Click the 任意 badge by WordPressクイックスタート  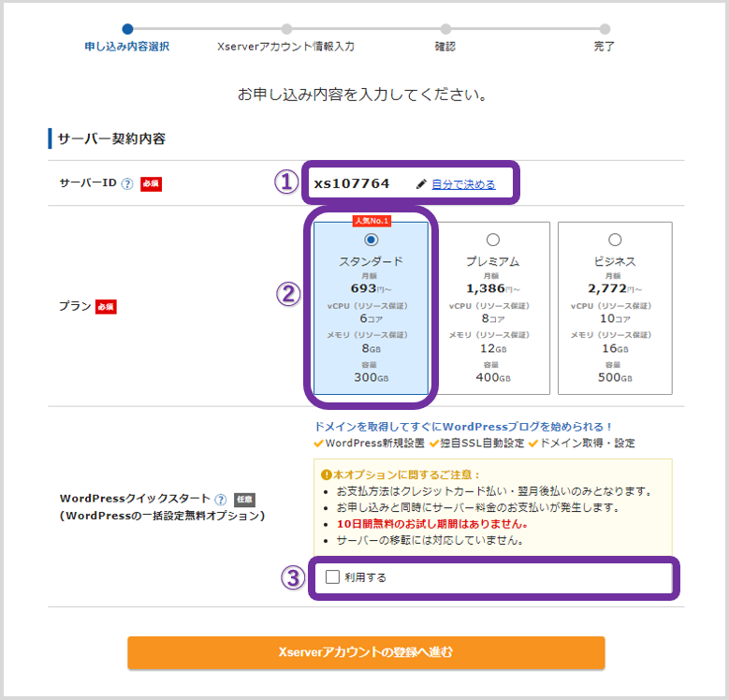coord(244,500)
